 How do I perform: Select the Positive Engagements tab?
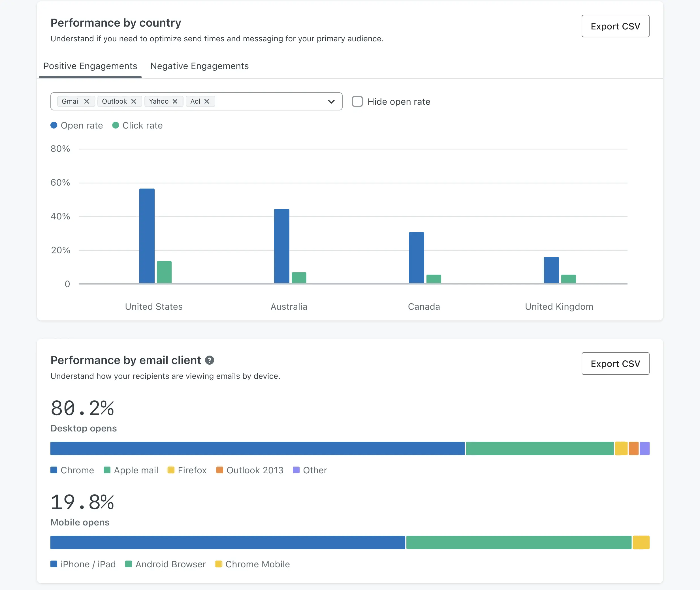point(90,66)
